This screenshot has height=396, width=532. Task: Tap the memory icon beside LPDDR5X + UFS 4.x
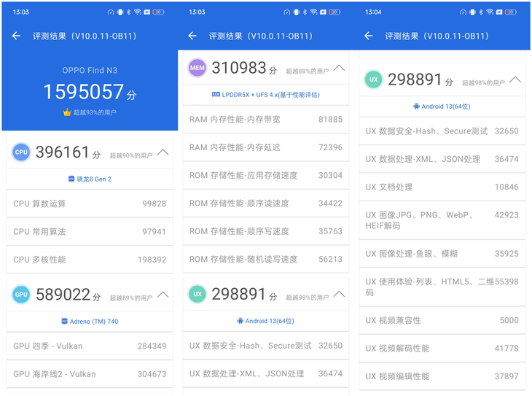tap(216, 94)
